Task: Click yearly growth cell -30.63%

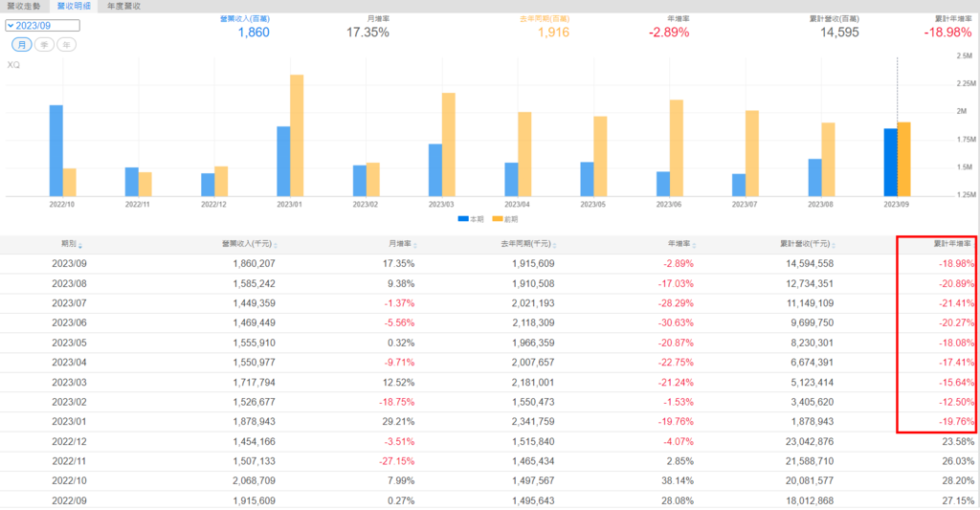Action: [x=676, y=323]
